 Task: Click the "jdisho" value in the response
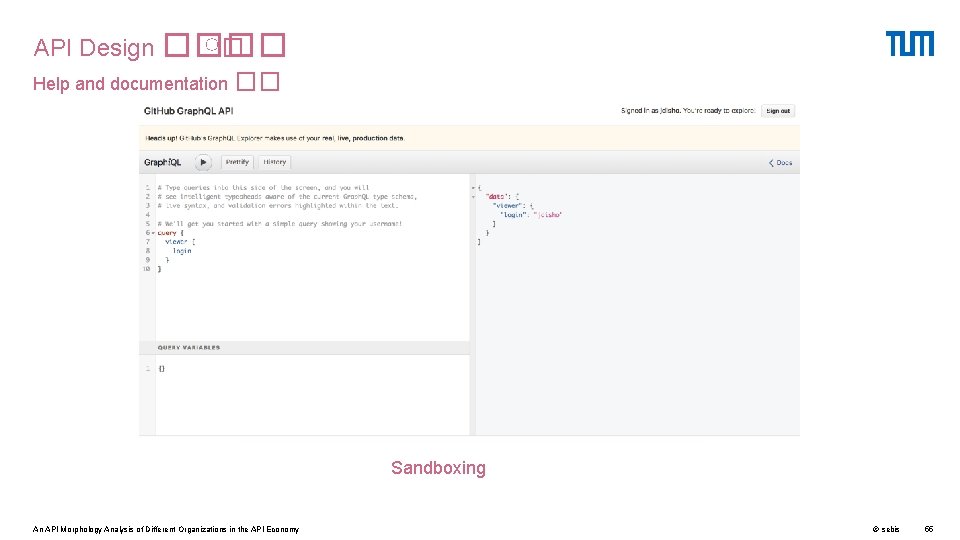coord(548,215)
